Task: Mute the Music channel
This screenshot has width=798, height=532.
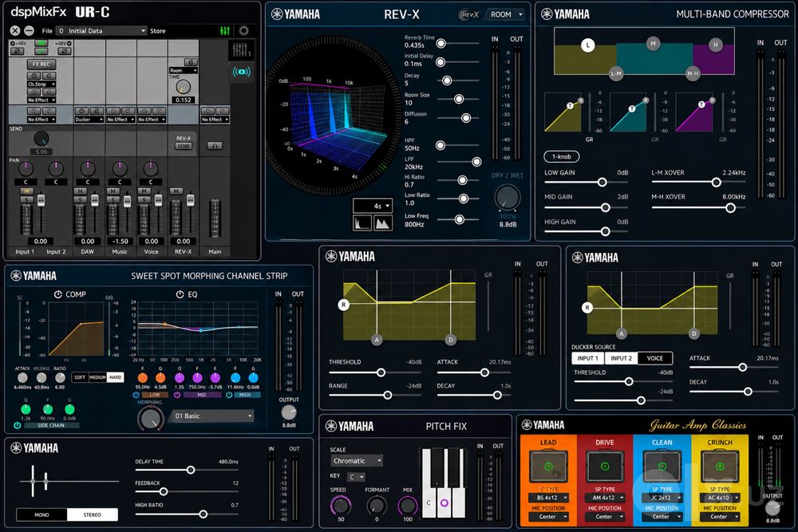Action: tap(113, 191)
